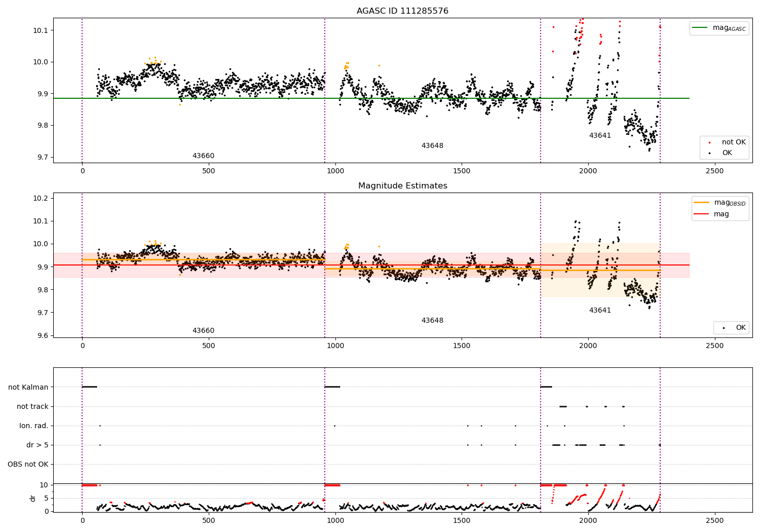
Task: Click the 'not track' axis label
Action: click(x=32, y=406)
